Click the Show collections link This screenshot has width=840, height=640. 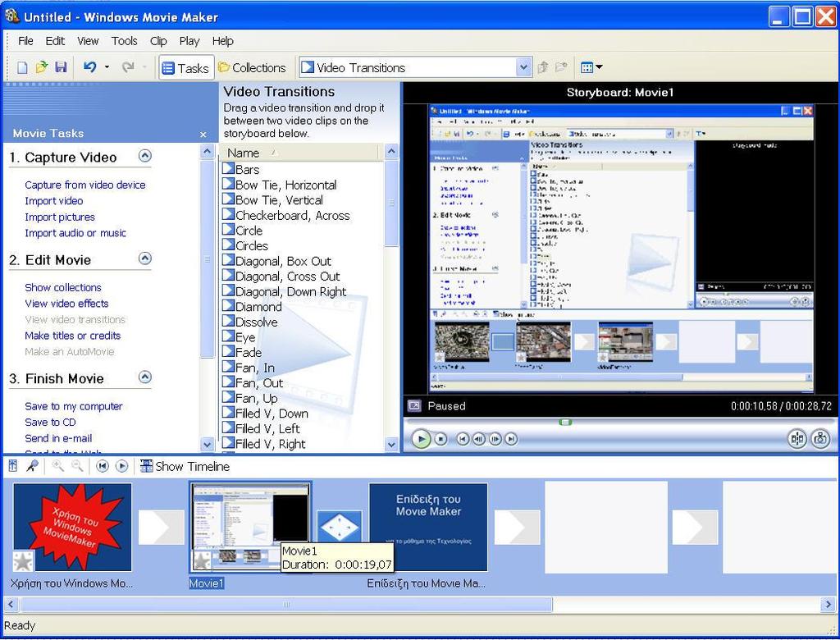pyautogui.click(x=62, y=287)
